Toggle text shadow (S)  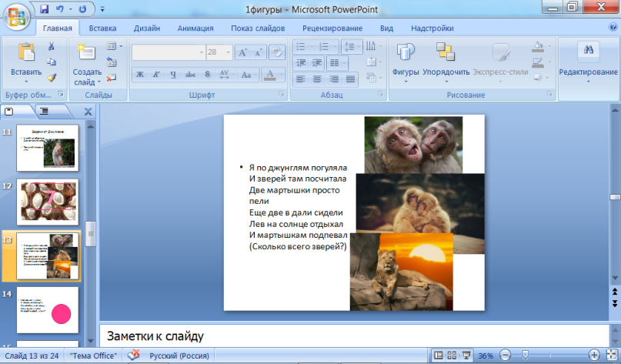click(x=207, y=75)
